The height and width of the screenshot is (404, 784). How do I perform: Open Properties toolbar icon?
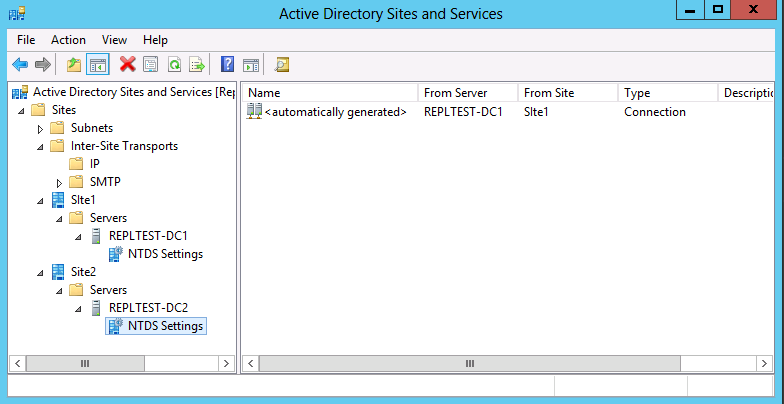click(x=150, y=64)
